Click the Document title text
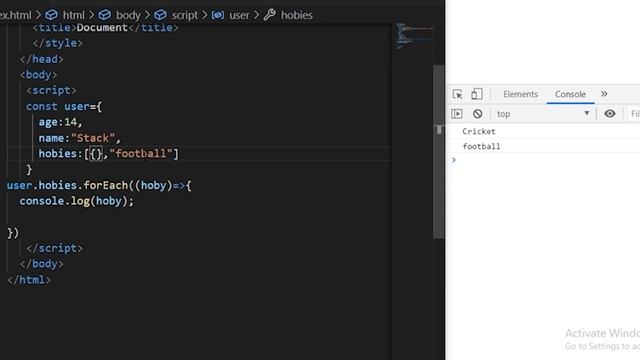The image size is (640, 360). tap(102, 28)
